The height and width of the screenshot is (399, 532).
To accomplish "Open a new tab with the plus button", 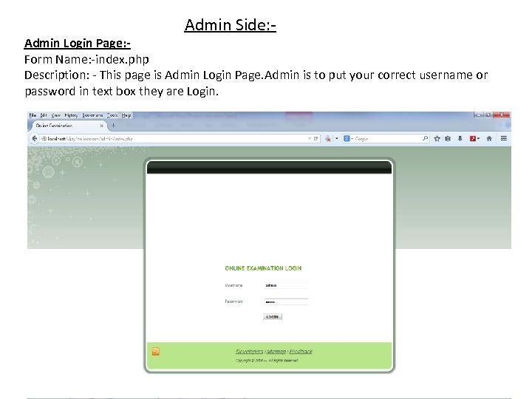I will click(113, 126).
